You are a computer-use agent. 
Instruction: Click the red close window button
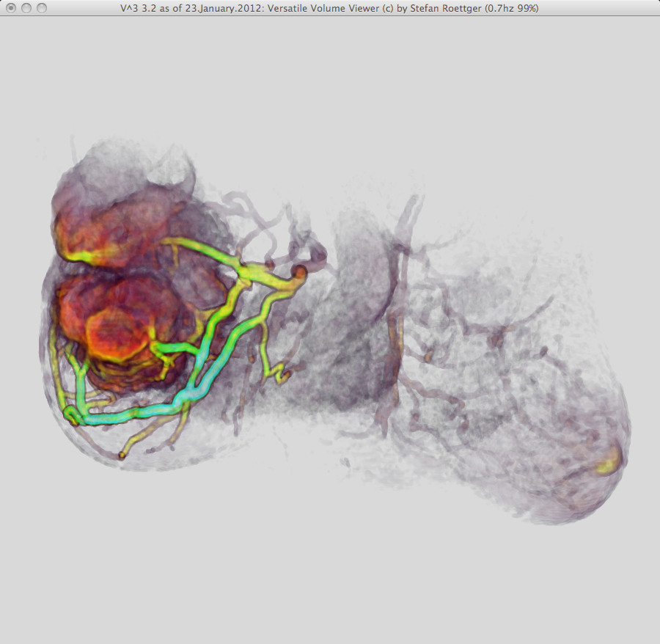tap(11, 8)
